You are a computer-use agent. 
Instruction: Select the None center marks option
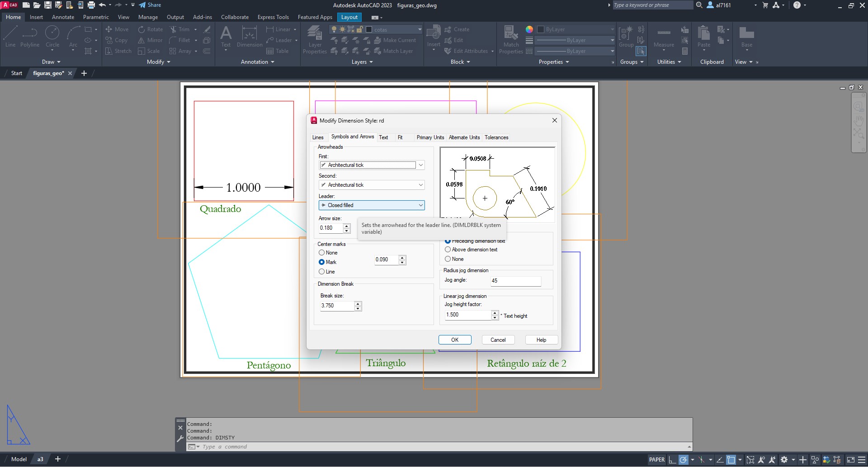pos(322,253)
